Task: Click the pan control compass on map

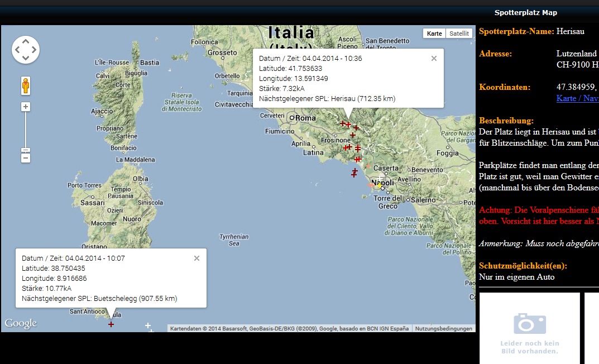Action: pyautogui.click(x=26, y=50)
